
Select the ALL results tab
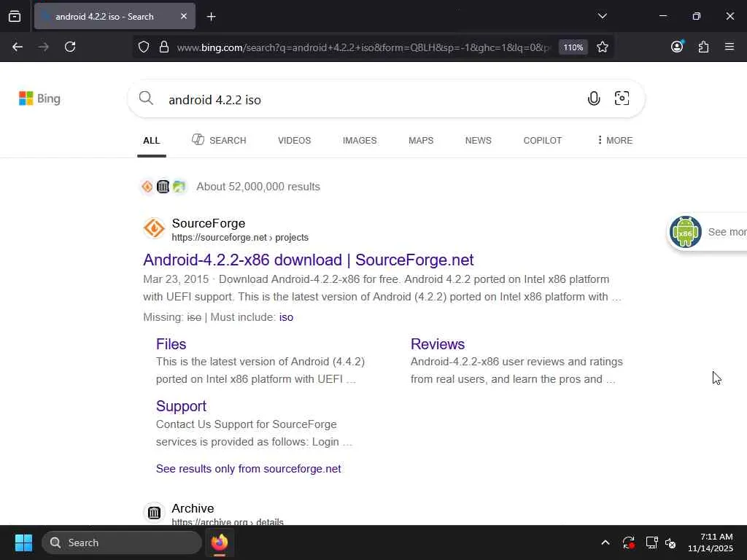click(152, 141)
